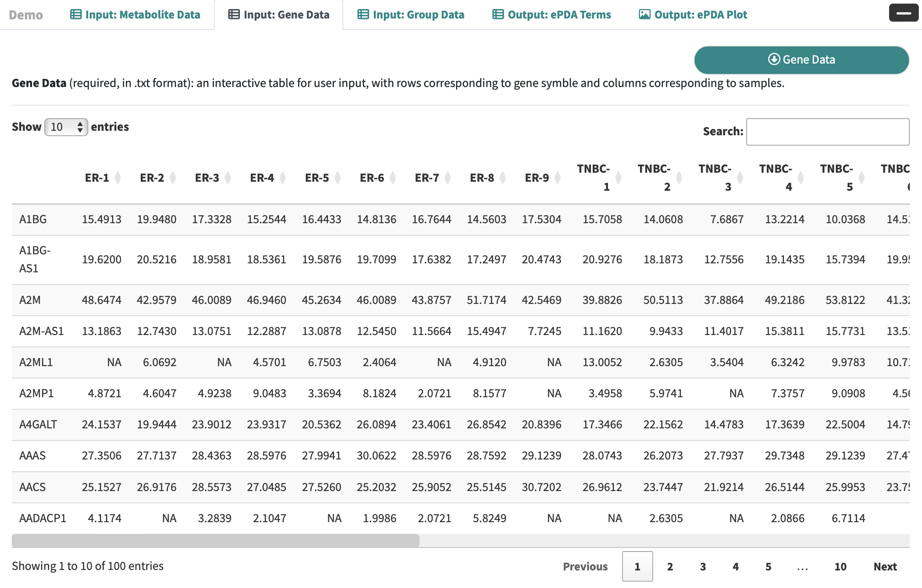Sort by ER-7 using its arrow icon
The width and height of the screenshot is (922, 588).
(448, 178)
